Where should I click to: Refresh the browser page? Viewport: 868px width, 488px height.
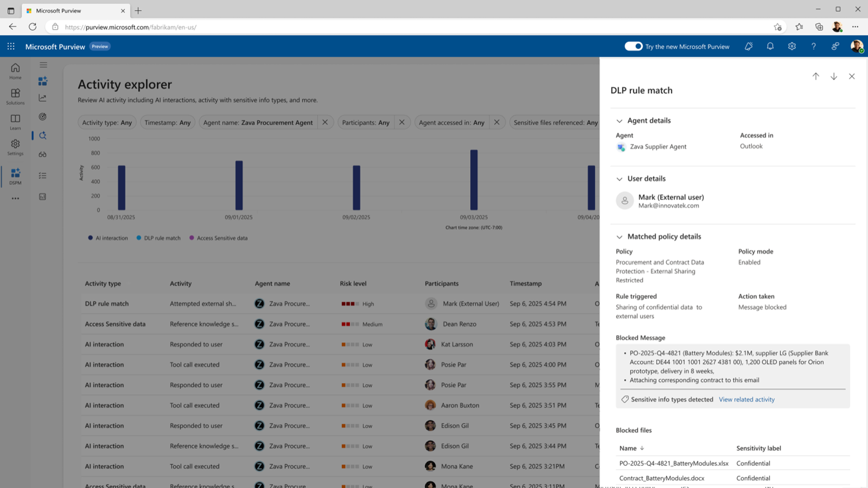point(33,27)
